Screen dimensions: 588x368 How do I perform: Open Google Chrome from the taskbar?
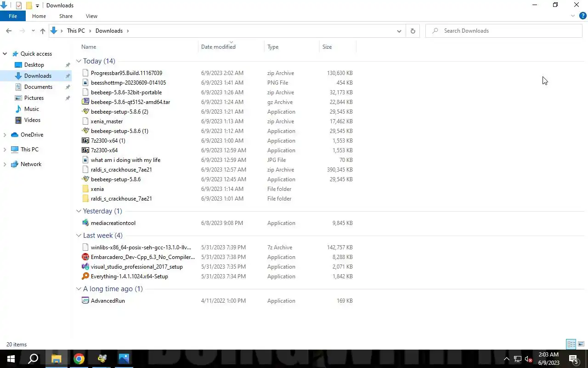79,359
